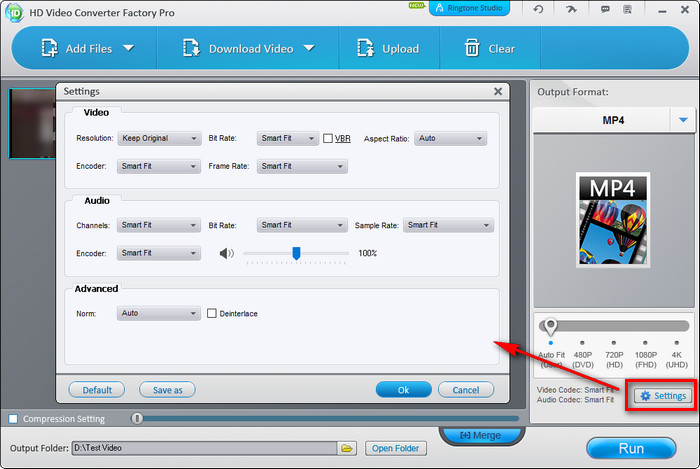Click the Merge button
This screenshot has height=469, width=700.
[481, 435]
